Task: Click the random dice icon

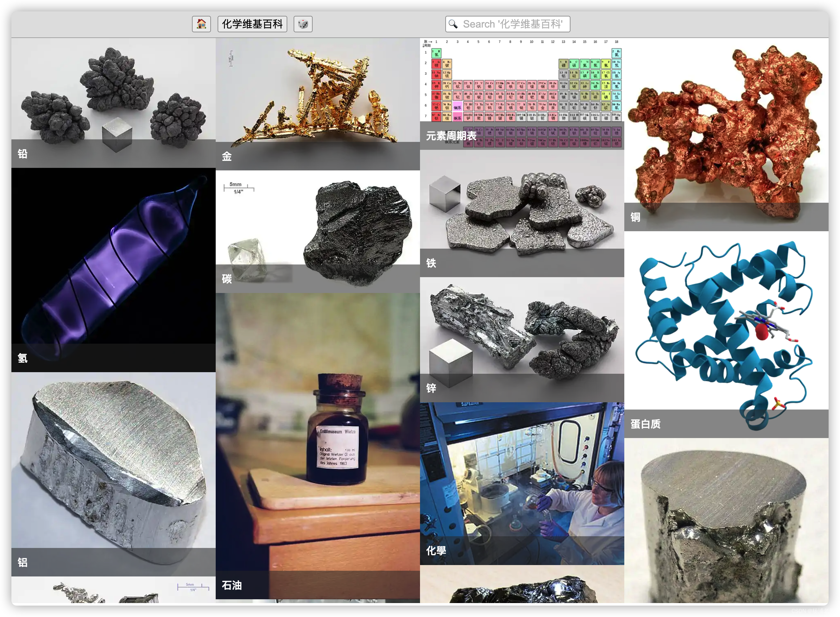Action: coord(303,24)
